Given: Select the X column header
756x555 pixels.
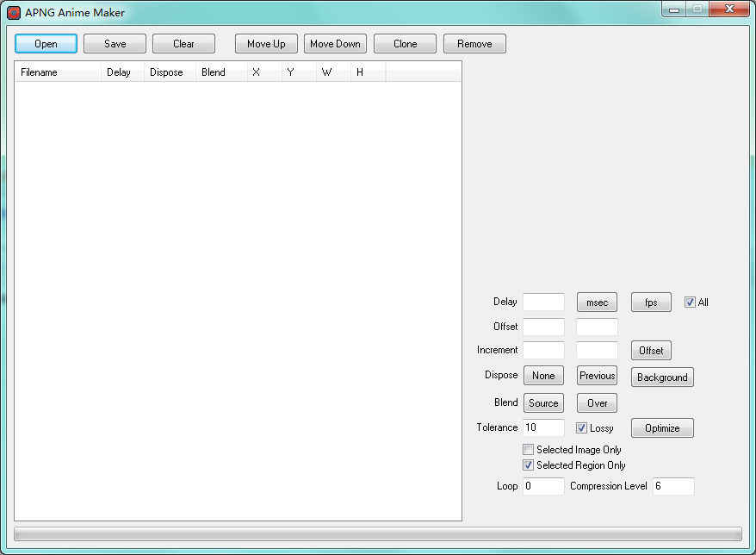Looking at the screenshot, I should pyautogui.click(x=264, y=72).
